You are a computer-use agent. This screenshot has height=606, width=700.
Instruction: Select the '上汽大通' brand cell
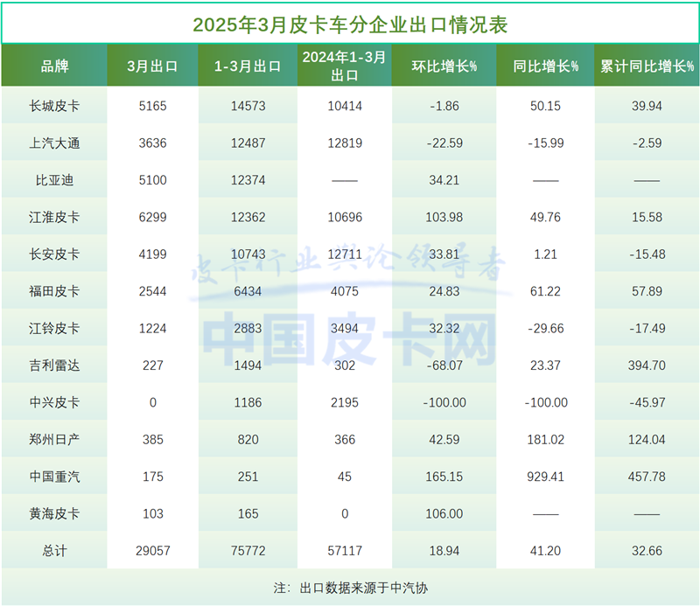click(x=54, y=143)
